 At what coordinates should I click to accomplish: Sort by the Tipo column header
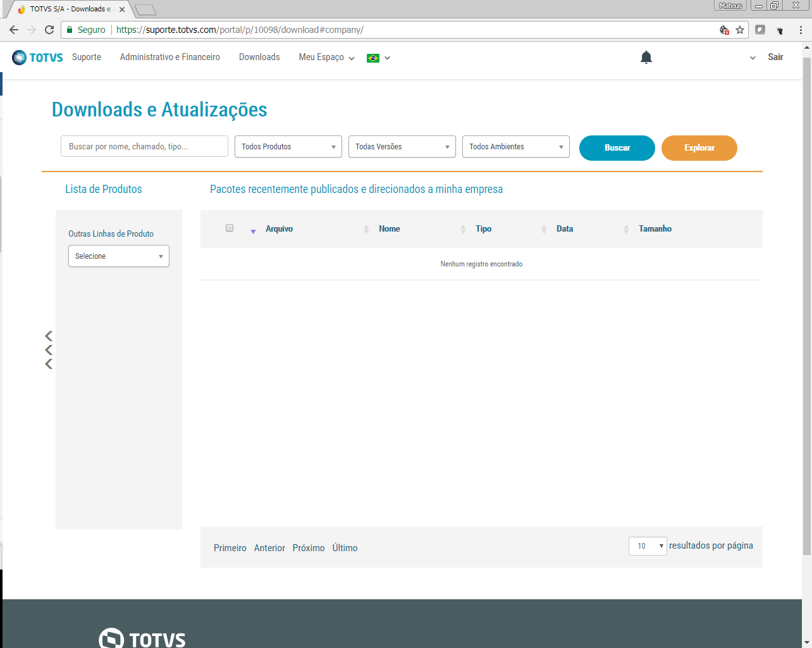[484, 229]
